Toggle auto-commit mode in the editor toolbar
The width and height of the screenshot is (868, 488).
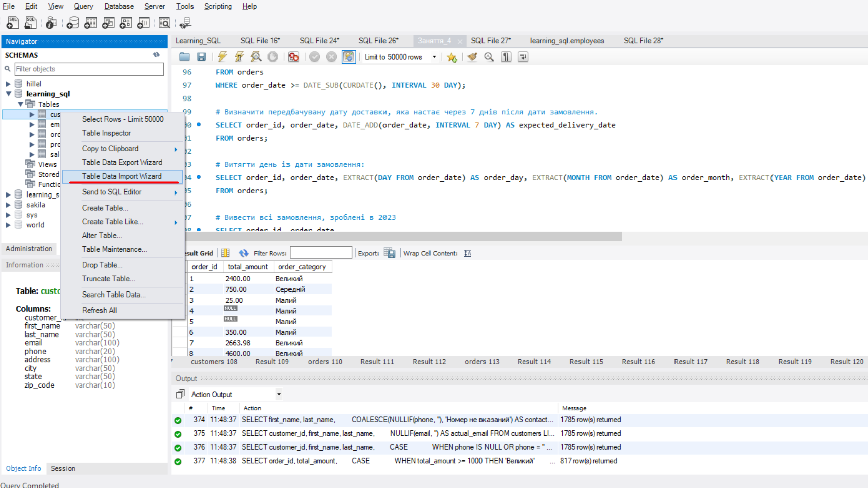(348, 57)
